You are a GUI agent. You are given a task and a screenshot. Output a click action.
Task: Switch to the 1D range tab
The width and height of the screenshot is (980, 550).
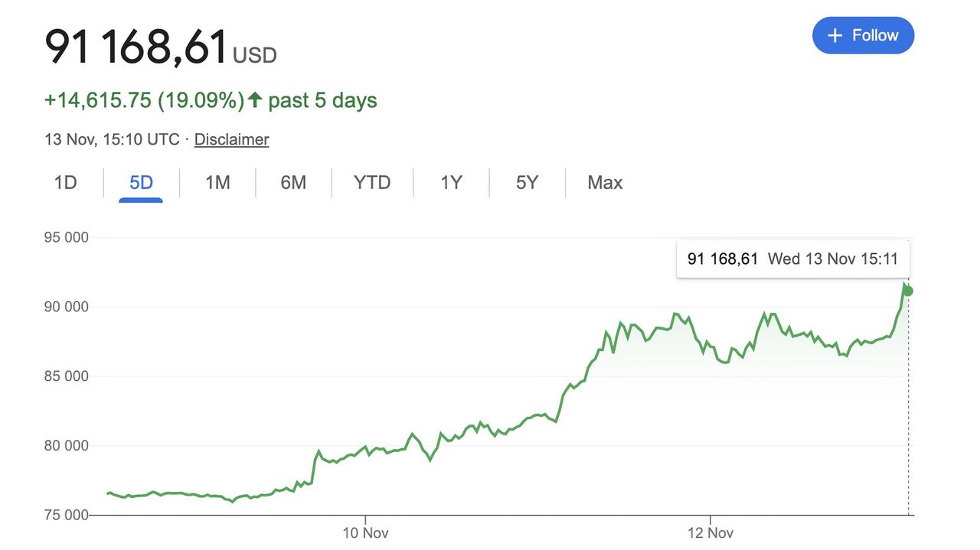(65, 183)
